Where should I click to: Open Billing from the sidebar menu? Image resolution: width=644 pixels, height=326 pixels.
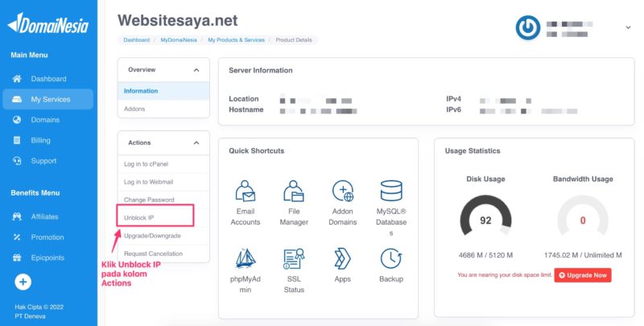(40, 140)
